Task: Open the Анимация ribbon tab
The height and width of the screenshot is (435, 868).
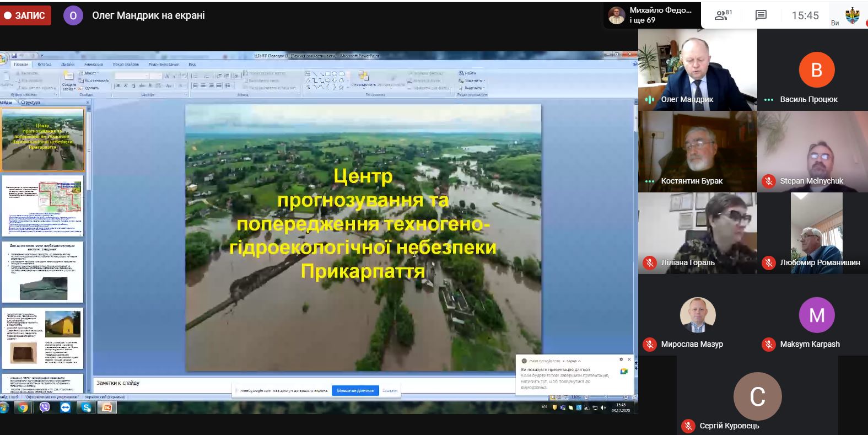Action: (x=93, y=65)
